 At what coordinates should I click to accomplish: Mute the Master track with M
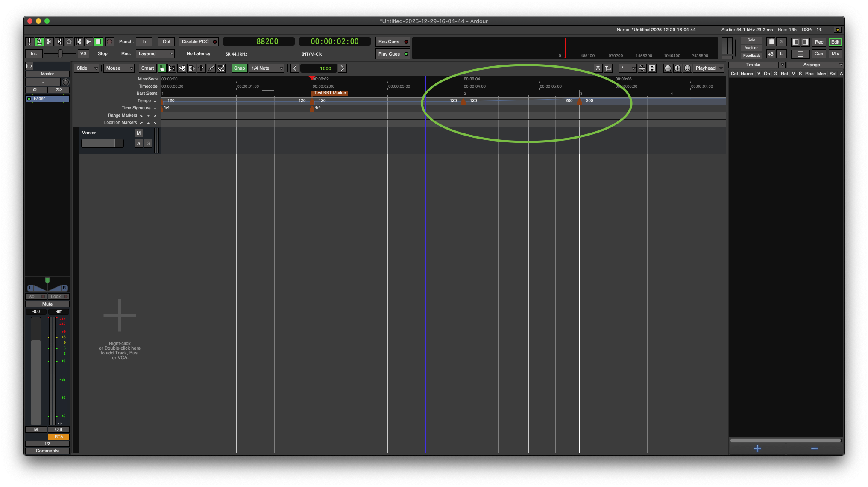pos(138,133)
